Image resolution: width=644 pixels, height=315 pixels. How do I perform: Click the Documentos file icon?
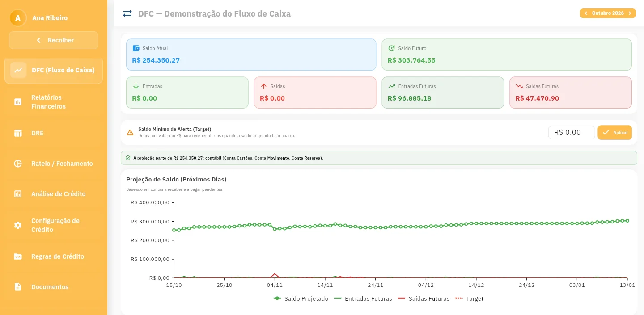[x=18, y=287]
